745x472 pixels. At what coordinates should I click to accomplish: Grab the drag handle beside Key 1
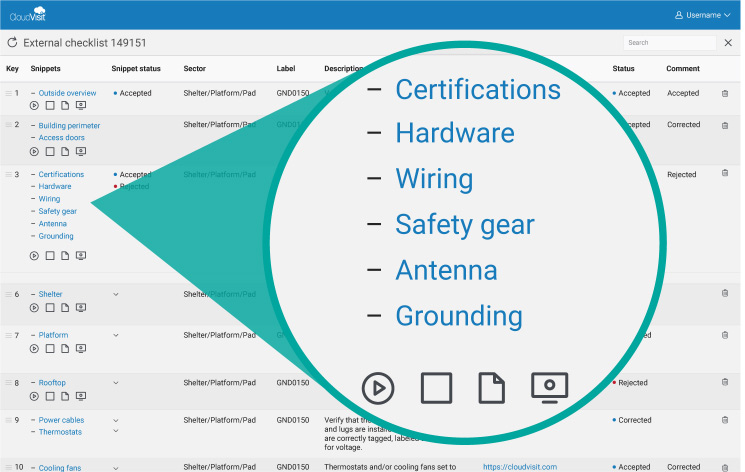(x=9, y=93)
